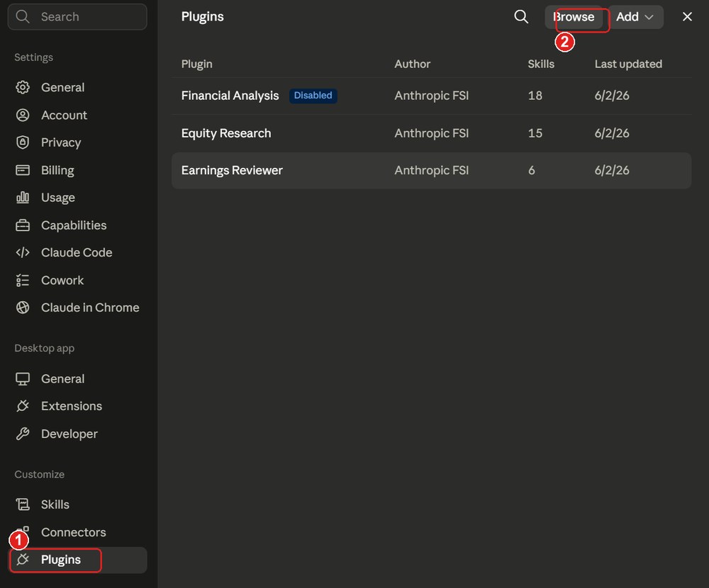
Task: Expand the Add dropdown
Action: pos(635,17)
